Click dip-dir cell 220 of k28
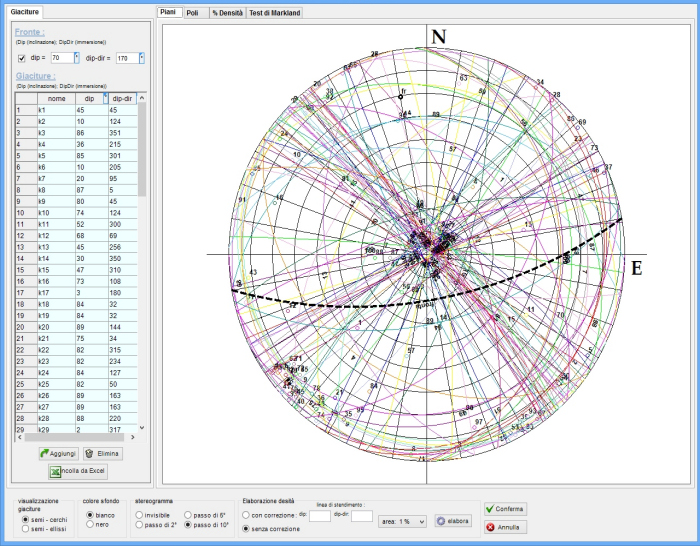The height and width of the screenshot is (546, 700). [123, 419]
